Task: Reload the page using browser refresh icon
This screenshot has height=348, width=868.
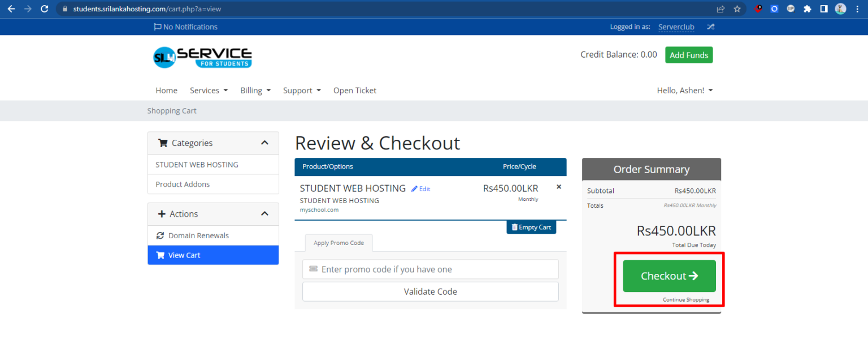Action: click(45, 9)
